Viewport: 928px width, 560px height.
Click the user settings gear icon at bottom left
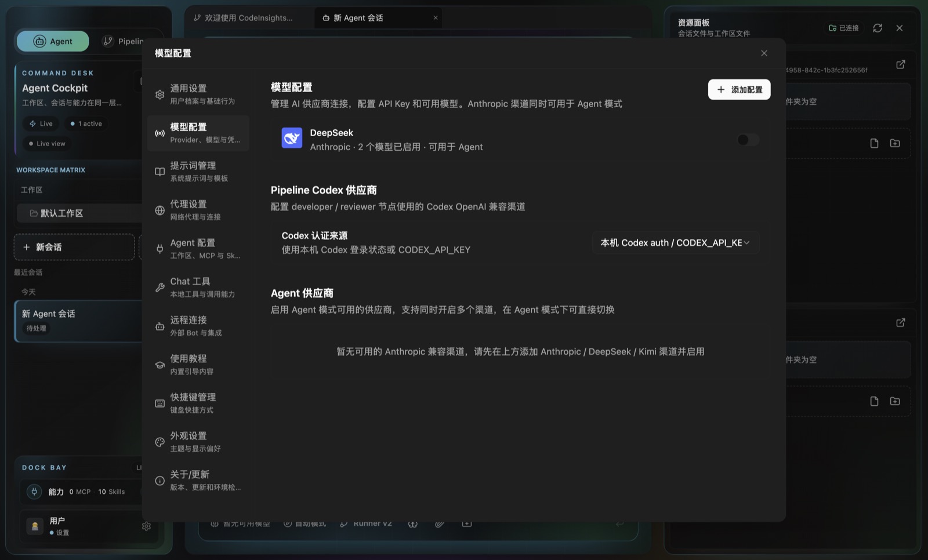click(x=146, y=526)
